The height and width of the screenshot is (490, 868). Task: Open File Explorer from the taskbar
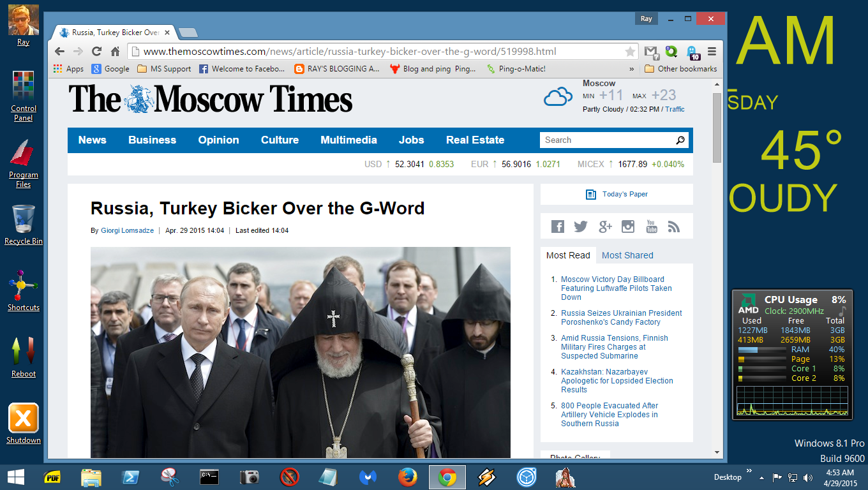pyautogui.click(x=91, y=477)
